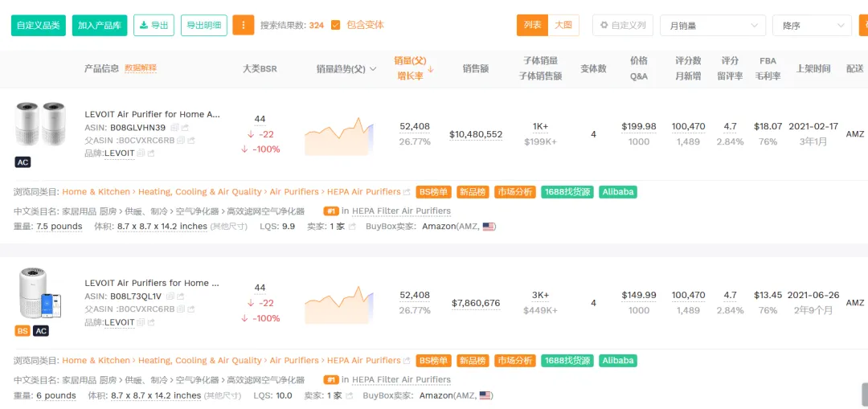Copy ASIN B08GLVHN39 with the copy icon
The image size is (868, 409).
click(x=174, y=127)
